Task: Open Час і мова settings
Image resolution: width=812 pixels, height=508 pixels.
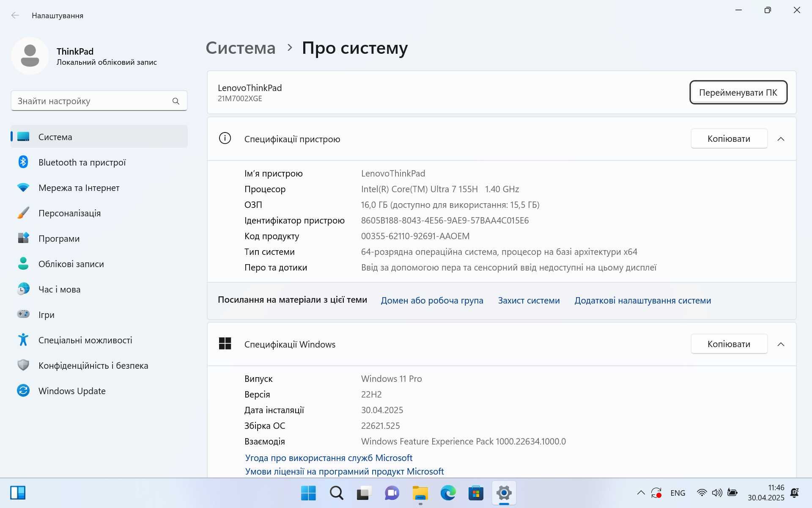Action: (x=99, y=289)
